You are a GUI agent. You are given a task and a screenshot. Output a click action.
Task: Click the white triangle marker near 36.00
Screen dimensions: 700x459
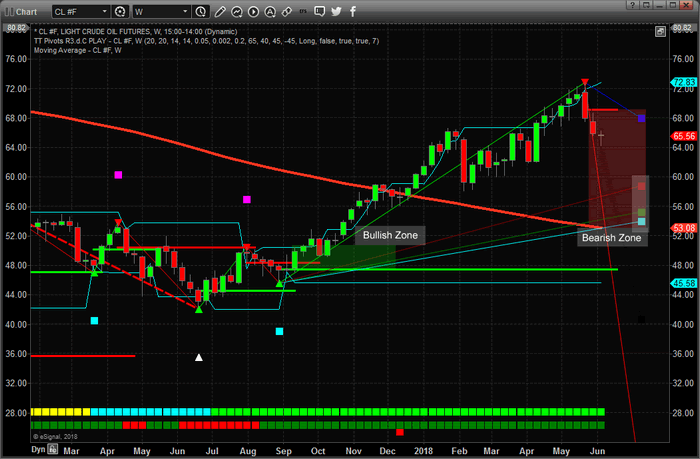(x=199, y=357)
